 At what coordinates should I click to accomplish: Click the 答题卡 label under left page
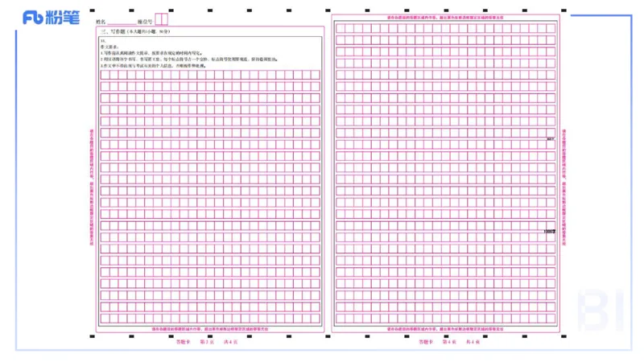pyautogui.click(x=184, y=342)
